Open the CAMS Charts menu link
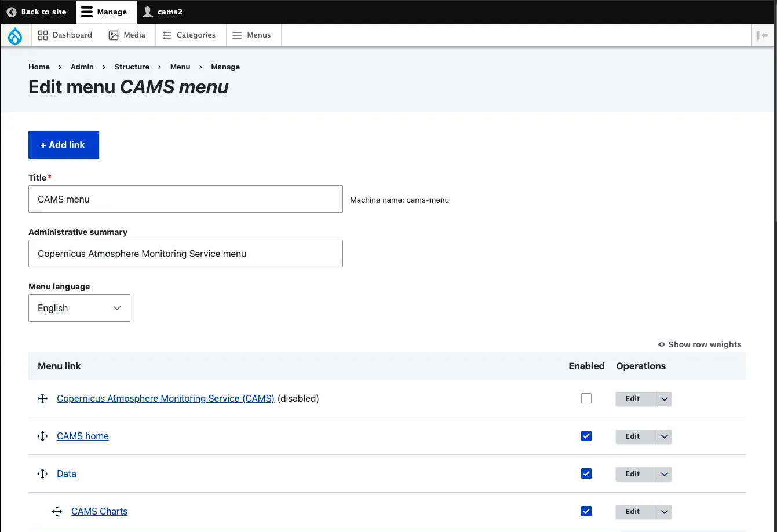This screenshot has height=532, width=777. pyautogui.click(x=99, y=511)
